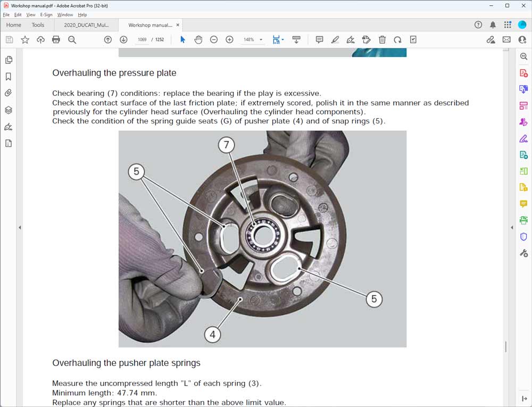Screen dimensions: 532x407
Task: Open the Edit menu
Action: pos(18,15)
